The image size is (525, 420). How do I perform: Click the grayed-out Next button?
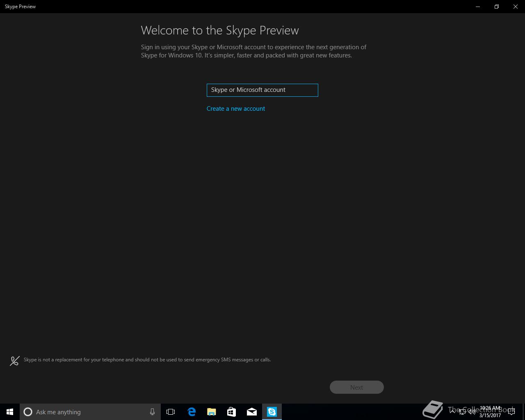pos(356,387)
